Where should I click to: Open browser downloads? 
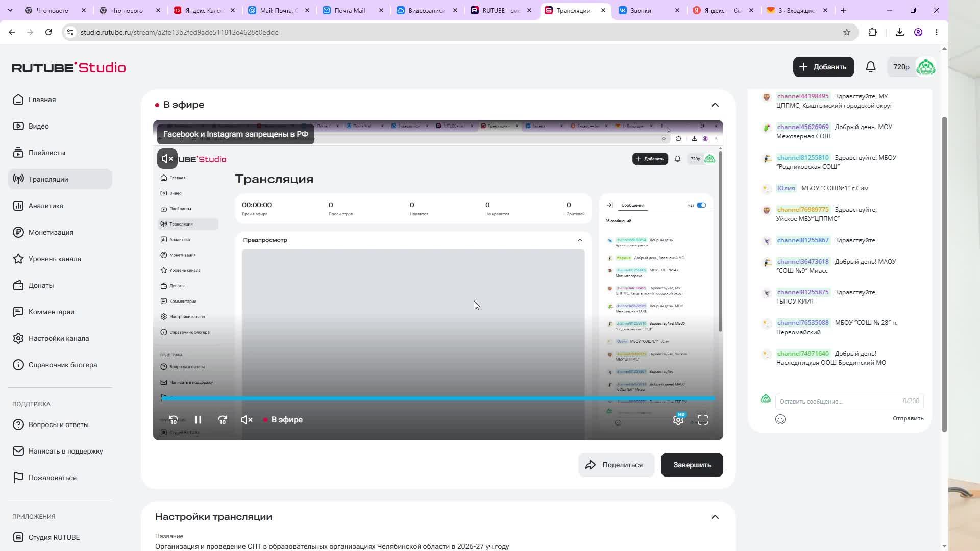click(x=900, y=32)
